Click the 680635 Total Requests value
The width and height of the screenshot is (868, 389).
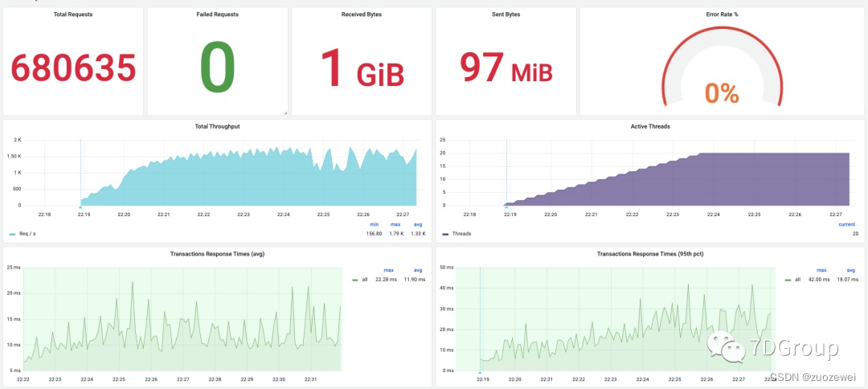click(73, 68)
